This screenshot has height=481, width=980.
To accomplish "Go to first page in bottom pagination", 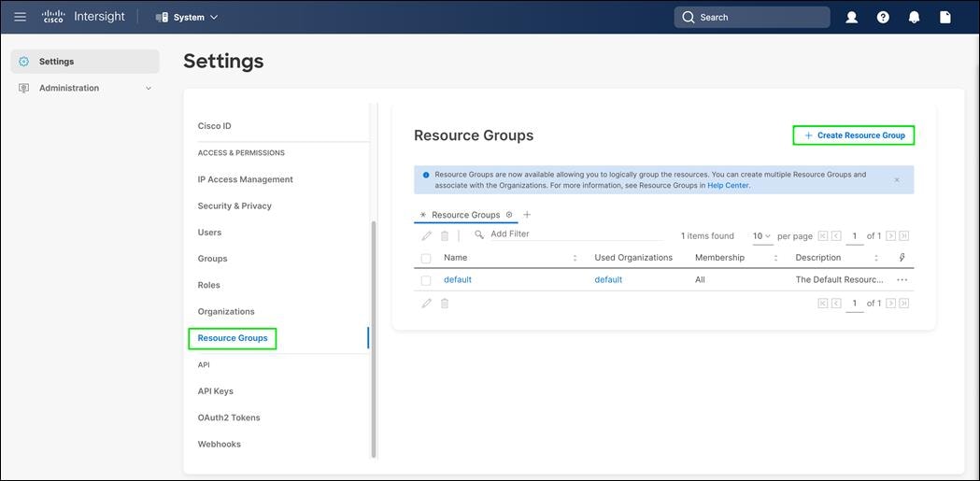I will click(822, 304).
